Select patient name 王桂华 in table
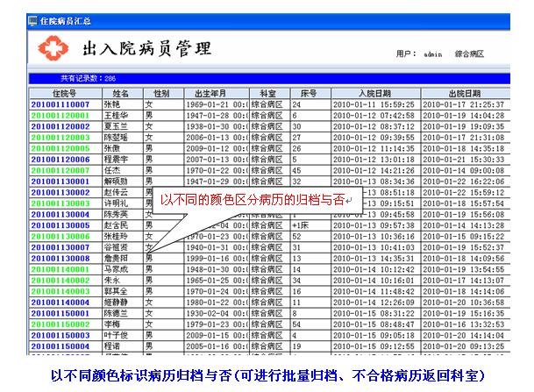This screenshot has width=534, height=392. click(x=117, y=116)
